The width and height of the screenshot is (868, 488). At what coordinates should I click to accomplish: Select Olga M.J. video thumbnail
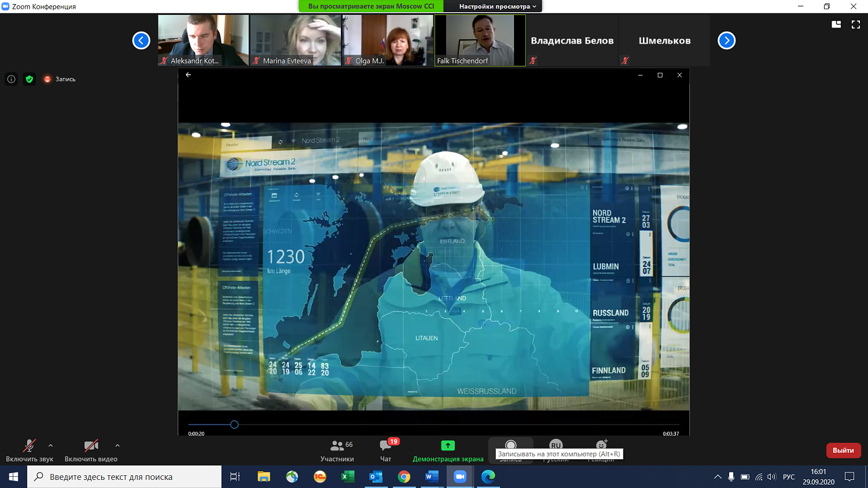(x=388, y=40)
